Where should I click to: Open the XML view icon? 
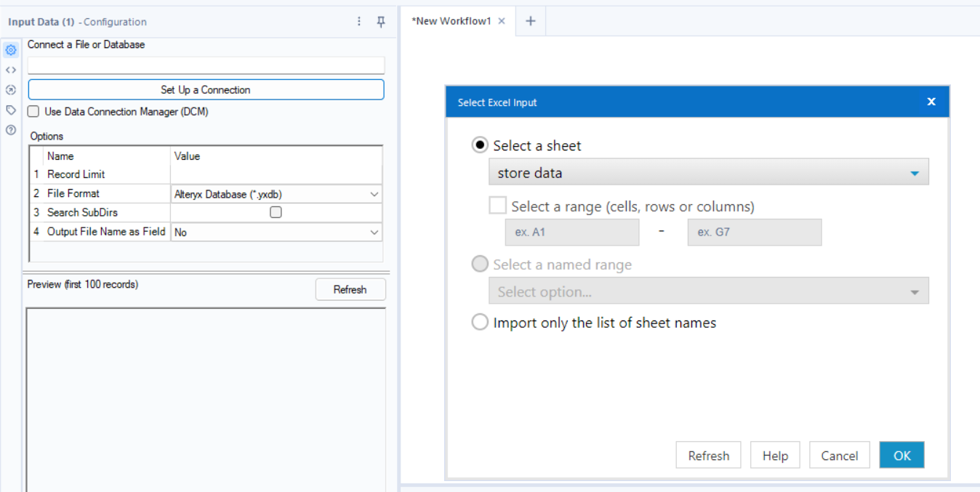pos(11,70)
